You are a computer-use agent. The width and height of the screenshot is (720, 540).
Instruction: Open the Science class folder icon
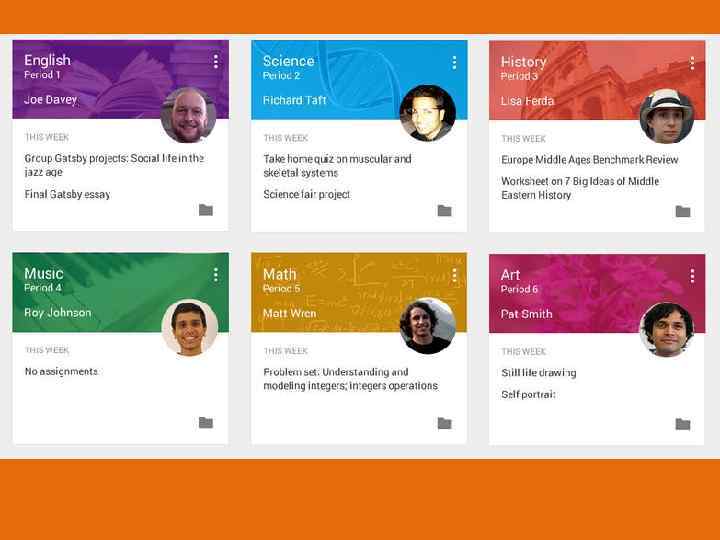444,211
